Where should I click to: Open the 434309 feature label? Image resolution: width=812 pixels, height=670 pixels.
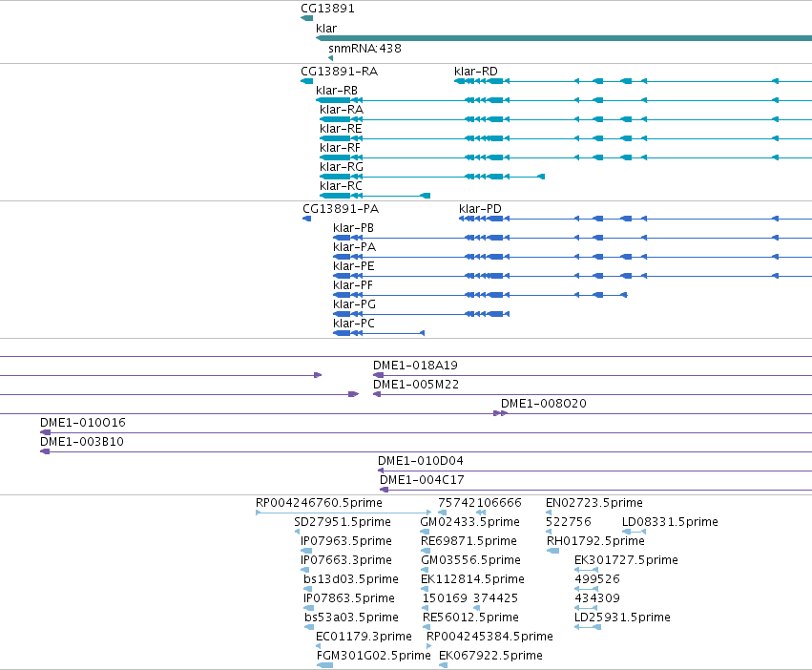597,598
